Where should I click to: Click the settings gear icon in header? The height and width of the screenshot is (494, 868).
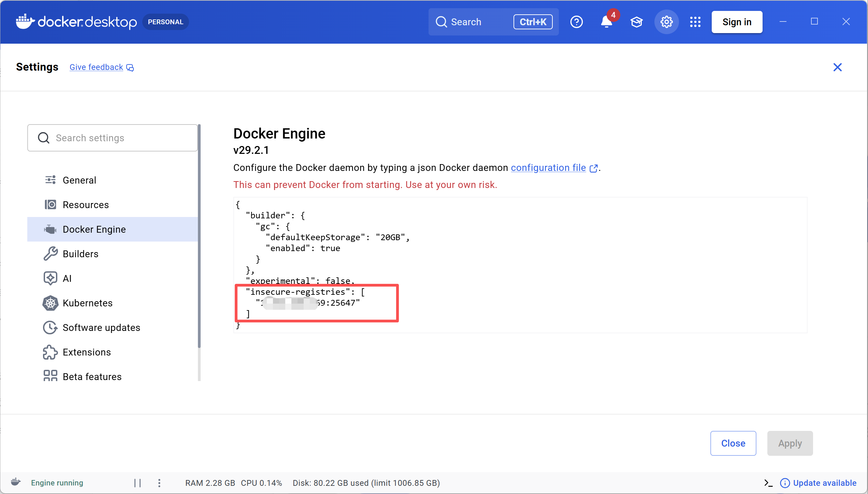point(666,22)
